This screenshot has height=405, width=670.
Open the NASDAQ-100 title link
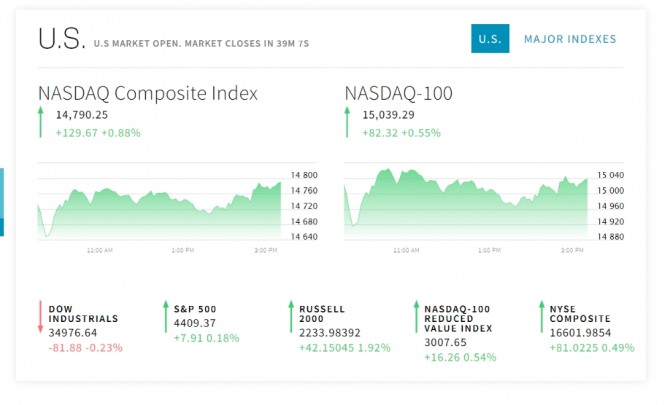(x=399, y=93)
